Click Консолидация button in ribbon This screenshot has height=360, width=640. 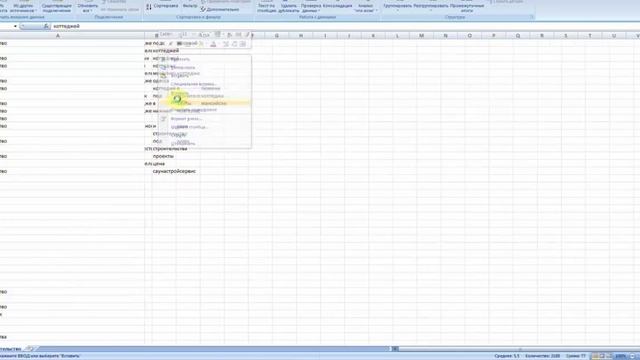(337, 6)
